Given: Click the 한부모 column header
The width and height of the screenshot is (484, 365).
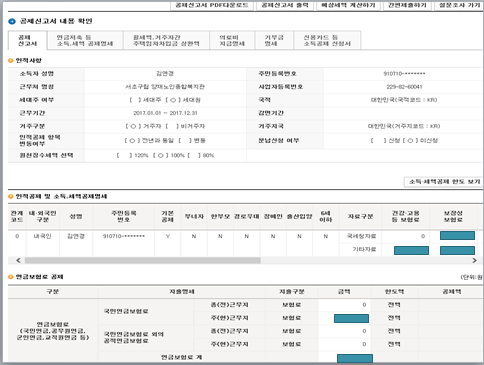Looking at the screenshot, I should (220, 217).
